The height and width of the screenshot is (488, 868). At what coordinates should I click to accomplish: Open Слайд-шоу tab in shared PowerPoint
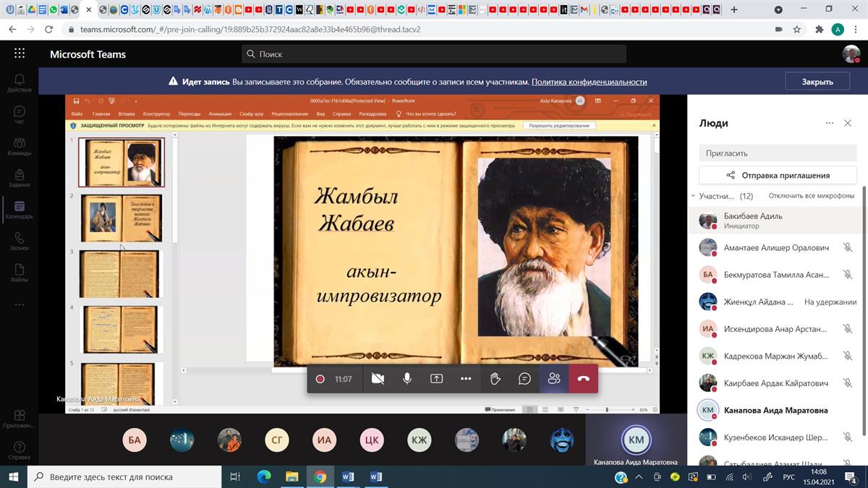[252, 114]
